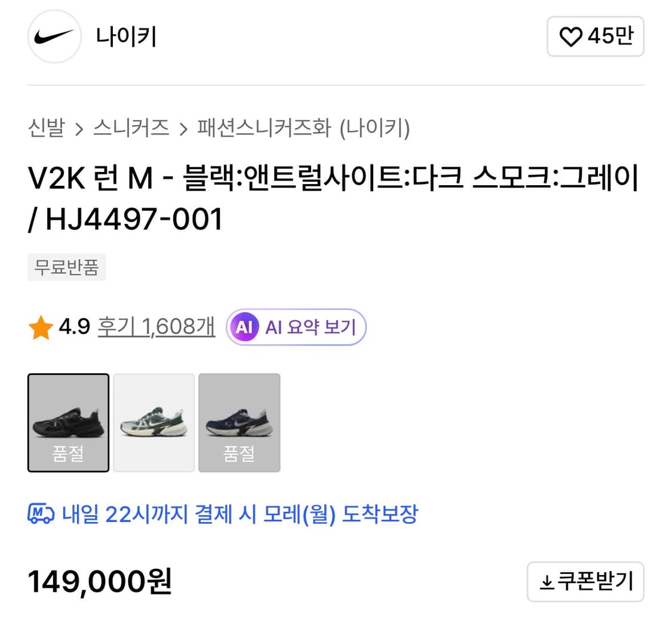This screenshot has width=672, height=620.
Task: Open the 후기 1,608개 reviews link
Action: click(x=156, y=327)
